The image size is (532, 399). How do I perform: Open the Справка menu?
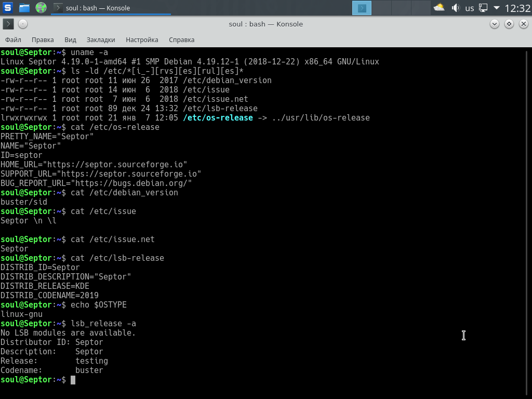181,39
